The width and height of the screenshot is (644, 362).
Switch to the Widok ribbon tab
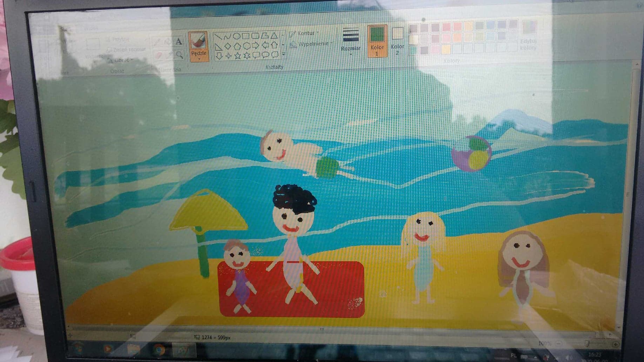[x=91, y=28]
